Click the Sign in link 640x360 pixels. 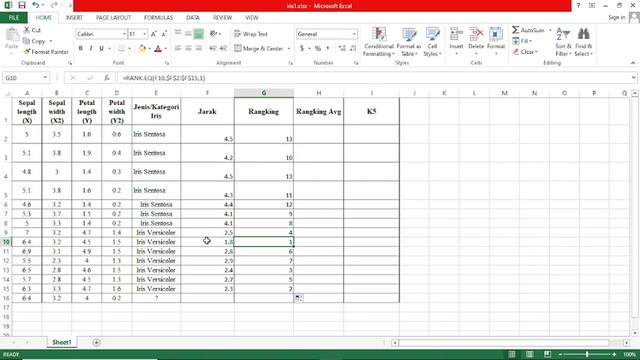[617, 17]
